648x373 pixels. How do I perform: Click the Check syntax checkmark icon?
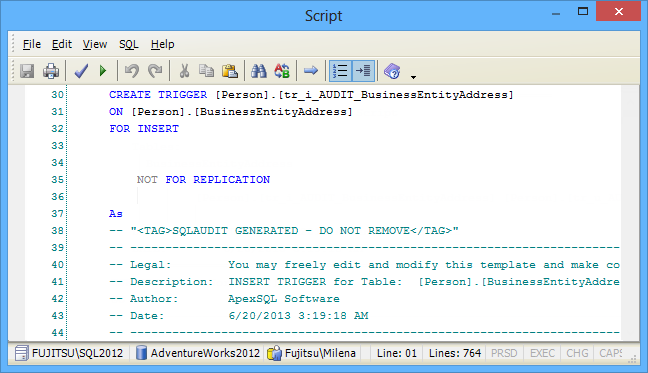[x=81, y=71]
